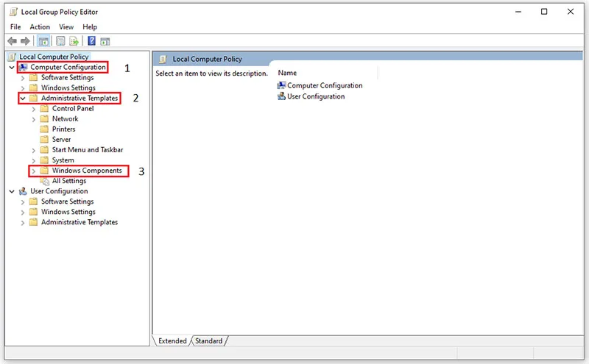Screen dimensions: 589x364
Task: Switch to the Extended tab
Action: click(172, 340)
